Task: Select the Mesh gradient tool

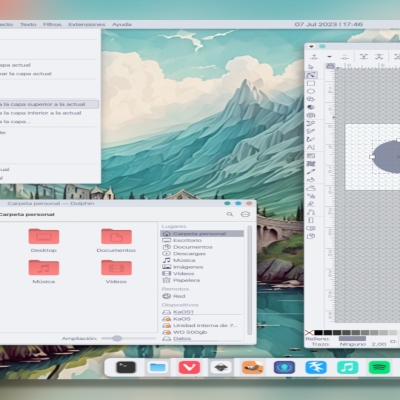Action: pos(311,164)
